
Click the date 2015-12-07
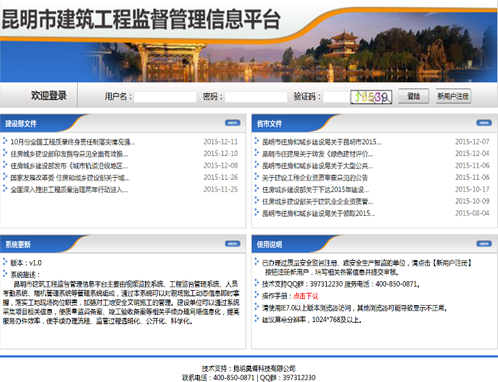coord(472,142)
